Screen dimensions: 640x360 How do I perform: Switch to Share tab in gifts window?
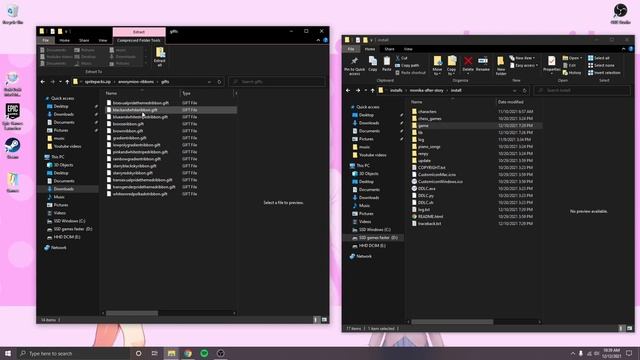click(x=84, y=40)
